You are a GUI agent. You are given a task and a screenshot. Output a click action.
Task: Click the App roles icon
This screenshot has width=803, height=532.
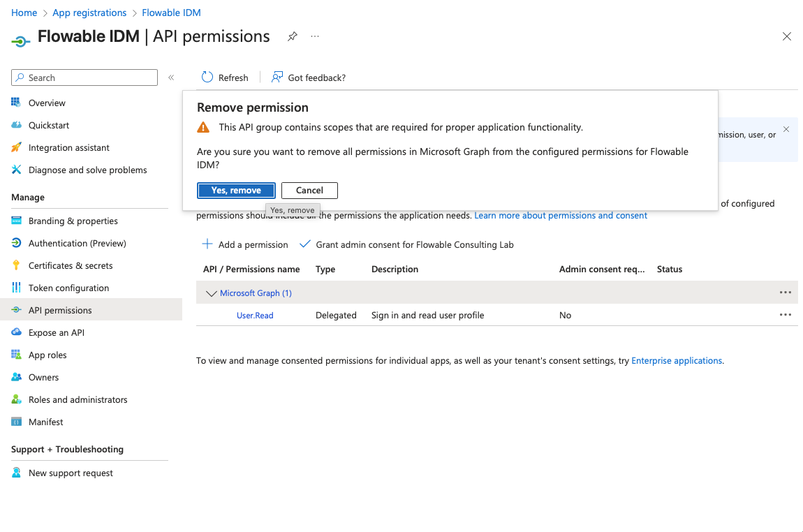(x=16, y=355)
